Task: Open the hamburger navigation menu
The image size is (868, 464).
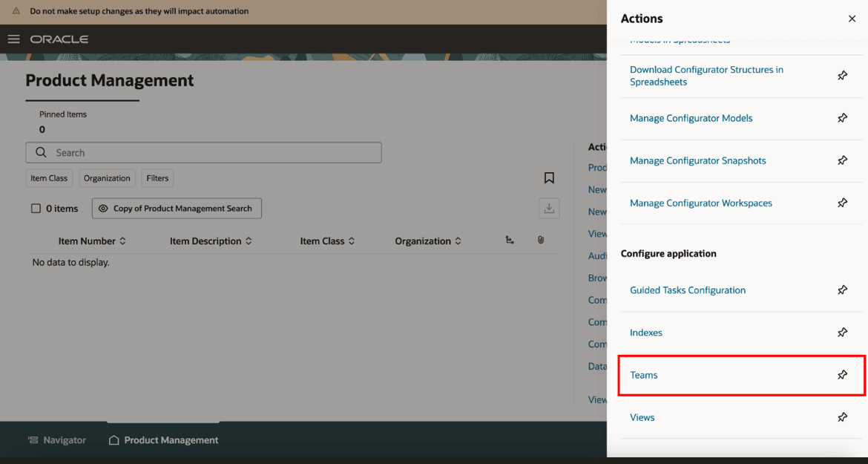Action: 14,39
